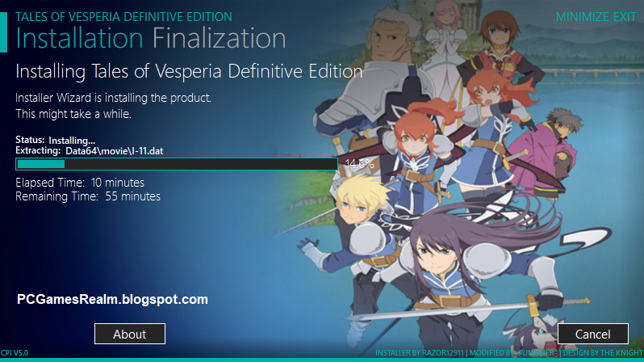Click the 'TALES OF VESPERIA DEFINITIVE EDITION' header text
644x362 pixels.
click(123, 17)
